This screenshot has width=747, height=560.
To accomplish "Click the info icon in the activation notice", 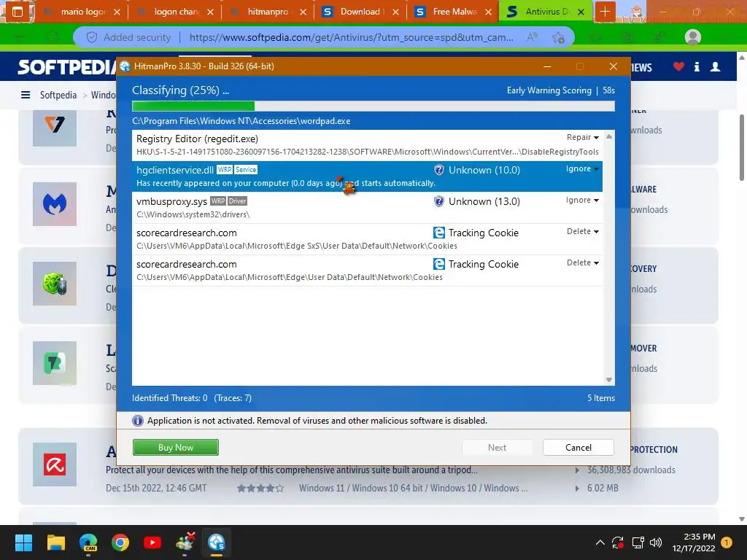I will click(138, 421).
